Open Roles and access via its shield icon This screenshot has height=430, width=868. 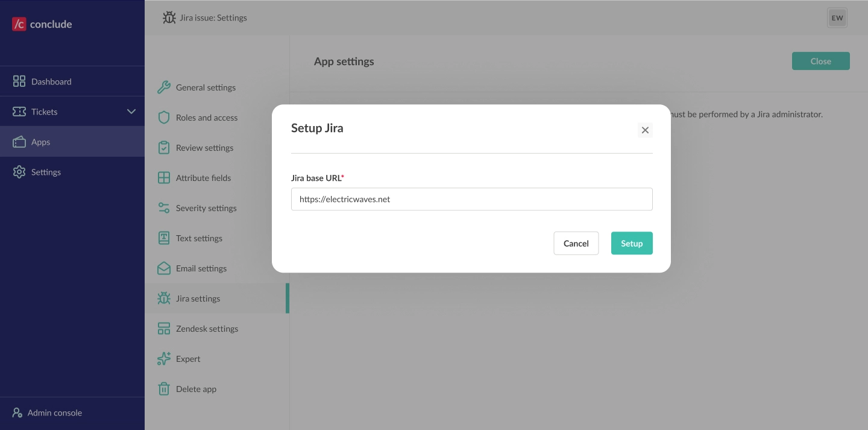point(164,117)
